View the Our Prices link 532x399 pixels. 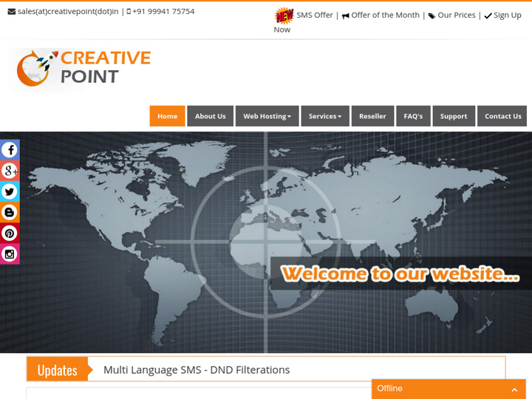[456, 15]
